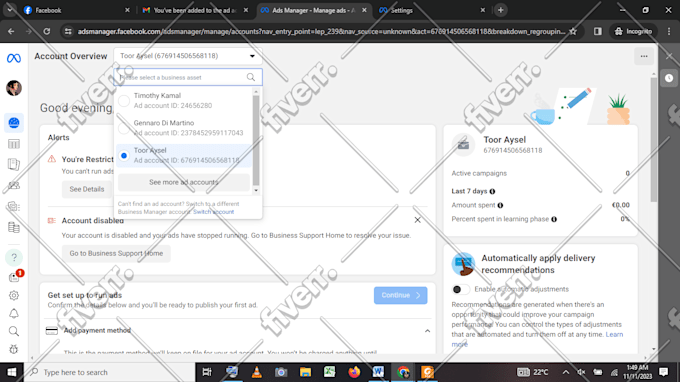Click the bug report icon in sidebar
680x382 pixels.
(x=14, y=349)
